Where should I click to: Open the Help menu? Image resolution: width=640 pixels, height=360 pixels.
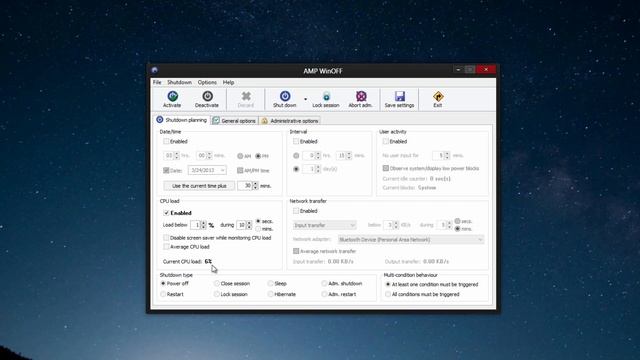tap(228, 82)
